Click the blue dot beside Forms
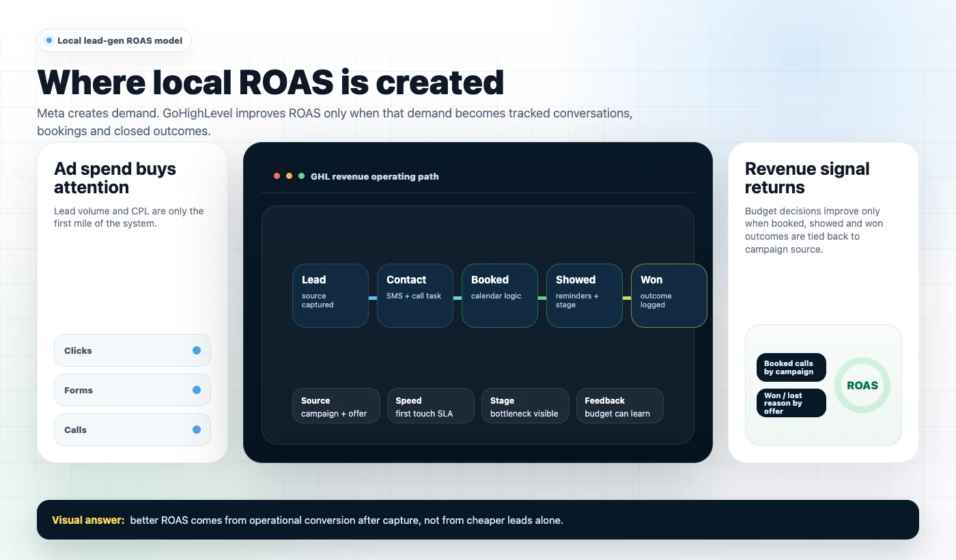 (x=197, y=390)
